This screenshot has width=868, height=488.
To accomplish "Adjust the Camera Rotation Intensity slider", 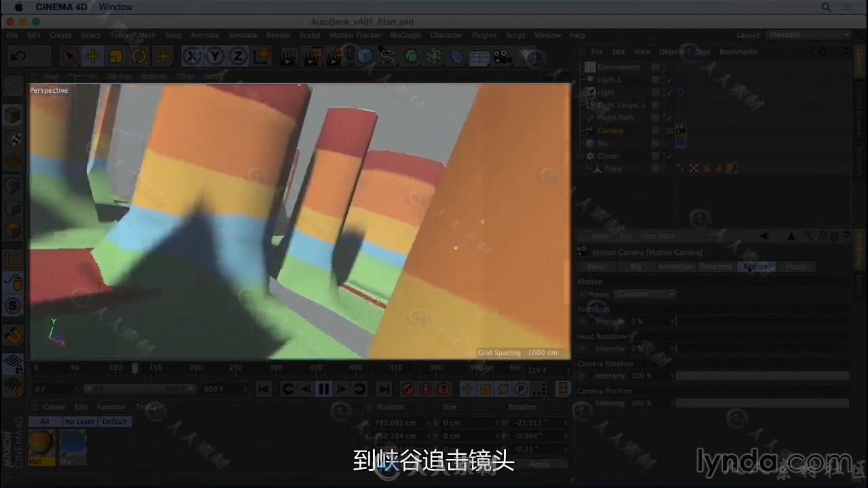I will [x=762, y=375].
